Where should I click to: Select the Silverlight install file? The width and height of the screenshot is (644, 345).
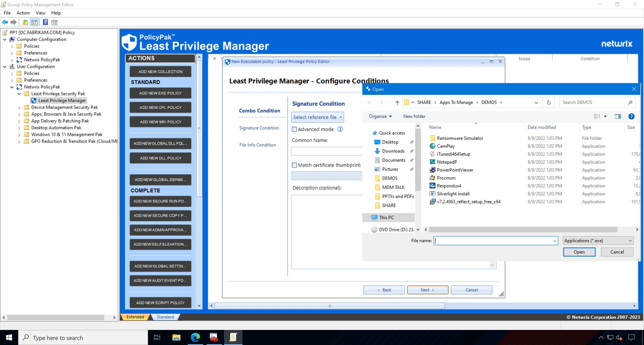point(453,194)
